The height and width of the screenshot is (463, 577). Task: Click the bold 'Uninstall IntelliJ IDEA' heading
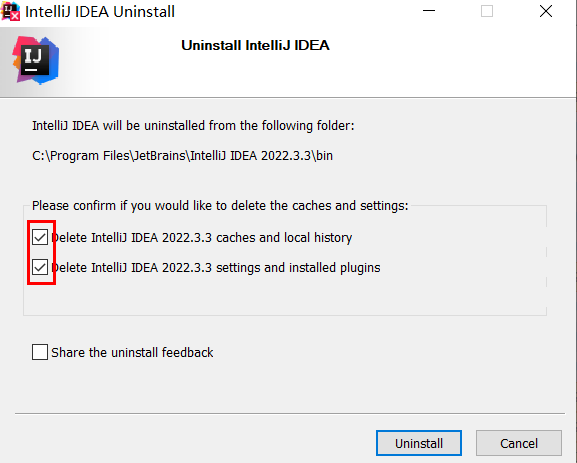(x=255, y=45)
